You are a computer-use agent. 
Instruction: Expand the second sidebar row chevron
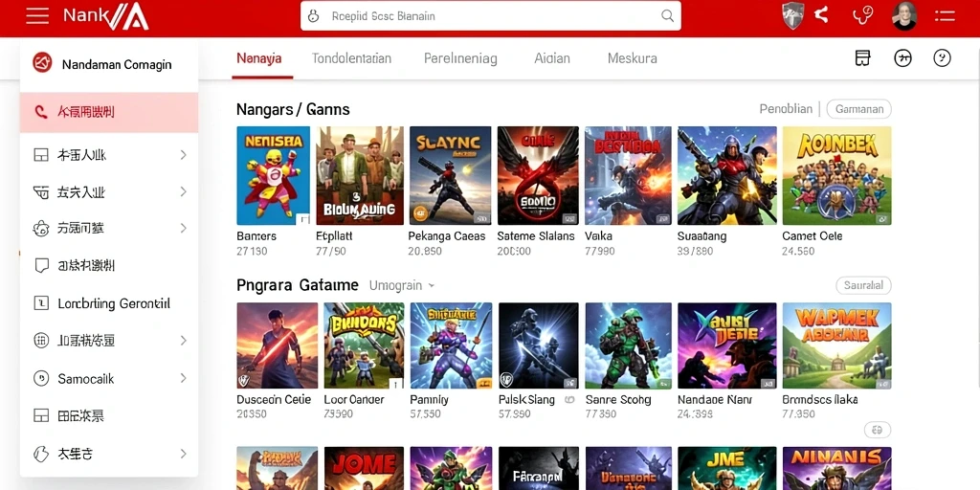click(x=183, y=191)
